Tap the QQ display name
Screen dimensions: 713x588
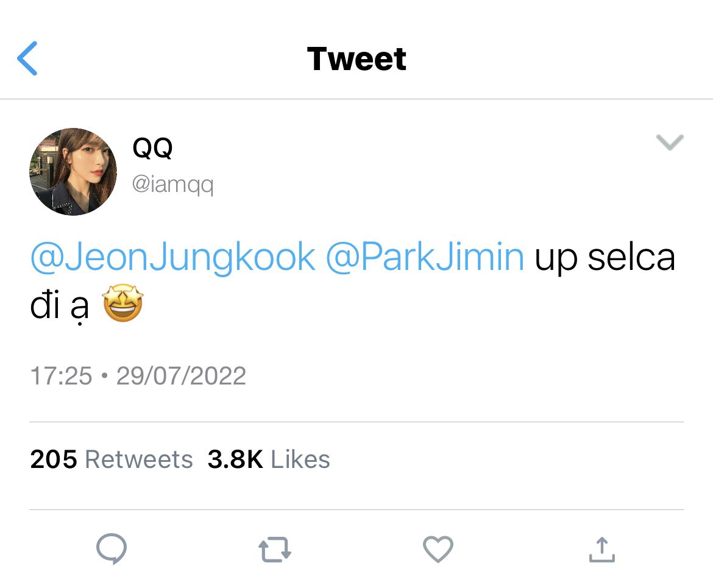pos(152,147)
